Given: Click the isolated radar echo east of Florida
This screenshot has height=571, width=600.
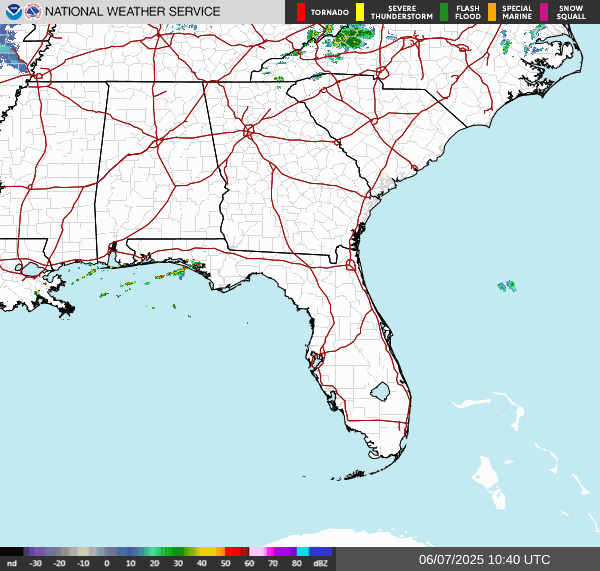Looking at the screenshot, I should 507,286.
